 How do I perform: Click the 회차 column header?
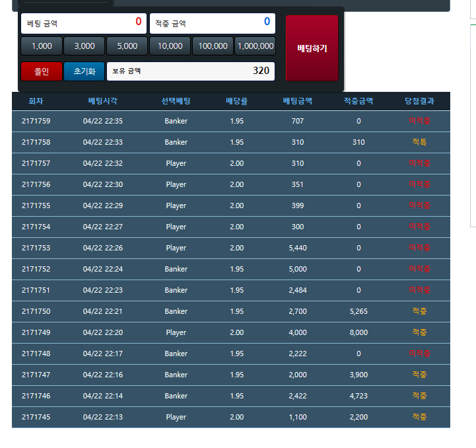pos(36,101)
